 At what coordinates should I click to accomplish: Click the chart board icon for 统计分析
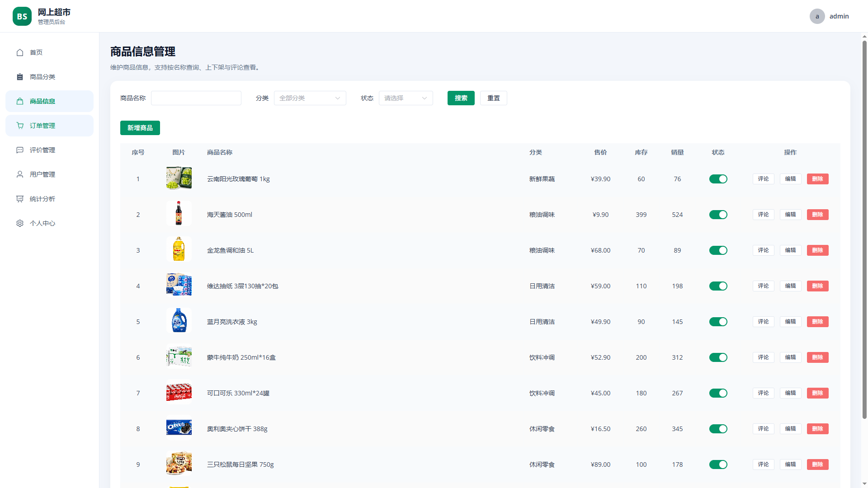(x=20, y=199)
